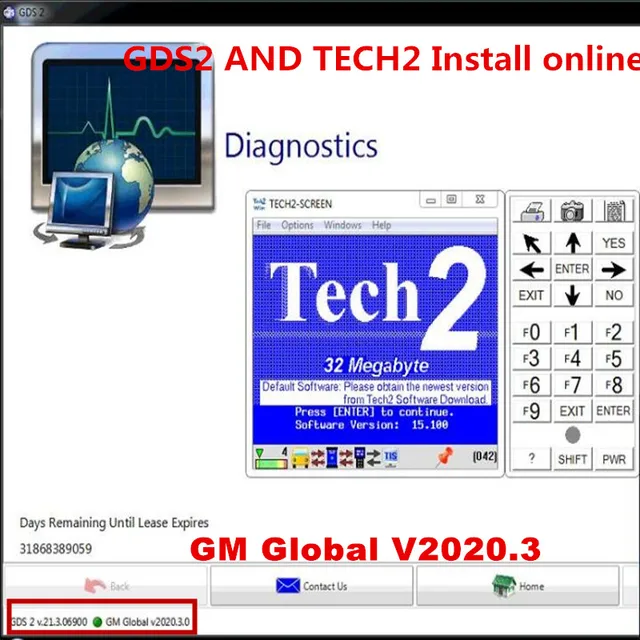Screen dimensions: 640x640
Task: Click the Diagnostics monitor and globe image
Action: tap(122, 147)
